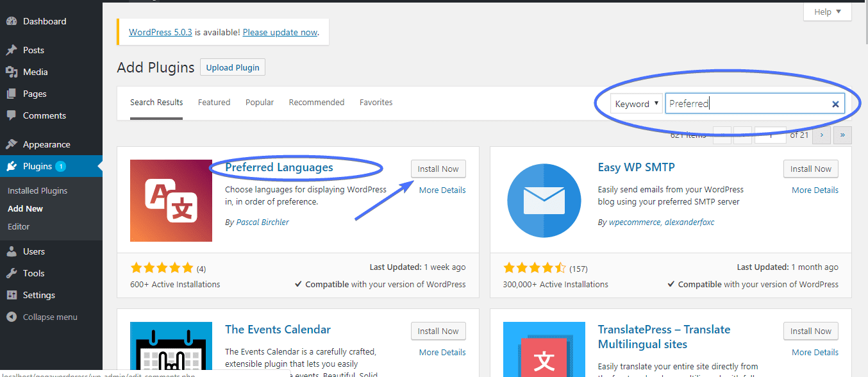Open the plugin Editor submenu item
The height and width of the screenshot is (377, 868).
(19, 226)
